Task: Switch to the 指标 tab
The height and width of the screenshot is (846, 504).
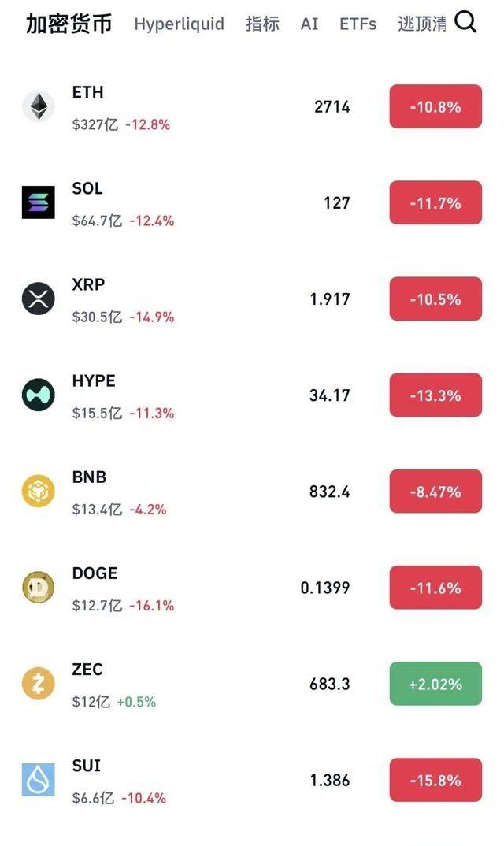Action: (262, 24)
